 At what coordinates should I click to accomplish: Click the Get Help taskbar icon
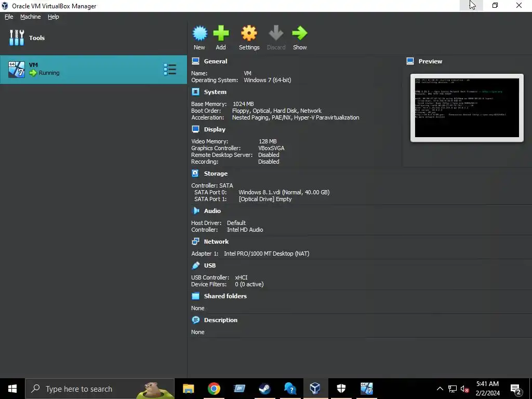click(x=290, y=389)
